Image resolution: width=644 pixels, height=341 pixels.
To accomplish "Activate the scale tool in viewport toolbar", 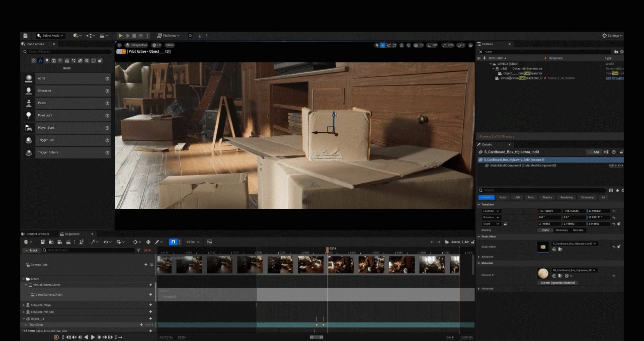I will pyautogui.click(x=394, y=45).
